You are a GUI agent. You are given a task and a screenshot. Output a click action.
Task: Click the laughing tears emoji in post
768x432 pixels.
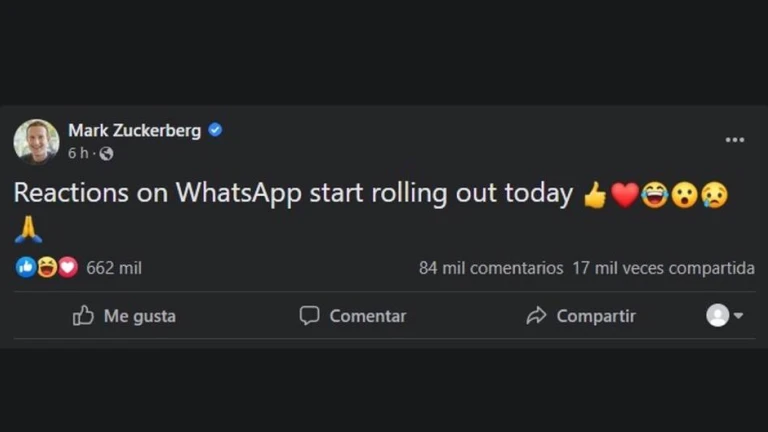click(655, 195)
